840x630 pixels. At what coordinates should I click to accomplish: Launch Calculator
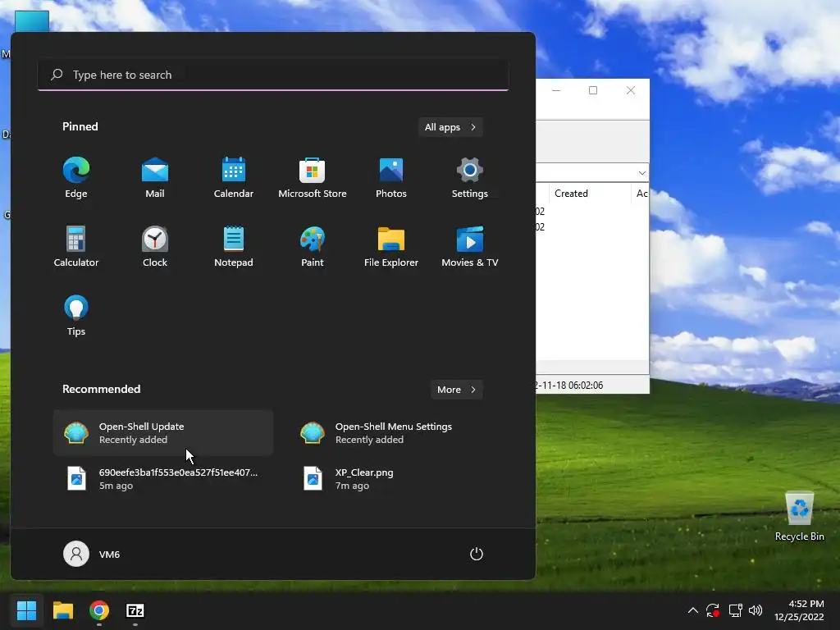pos(76,246)
